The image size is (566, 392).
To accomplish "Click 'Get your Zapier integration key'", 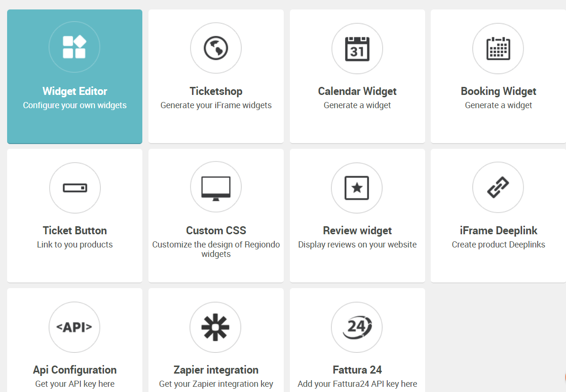I will pos(216,383).
